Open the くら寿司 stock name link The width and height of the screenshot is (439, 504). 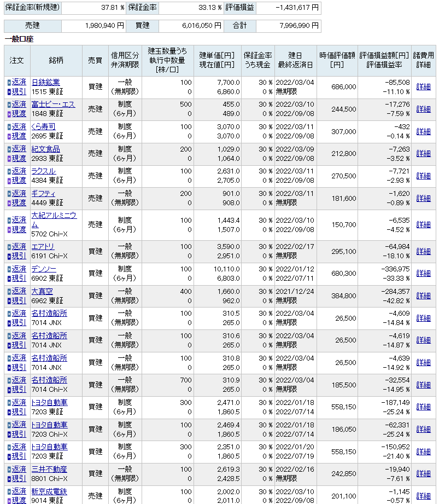43,126
